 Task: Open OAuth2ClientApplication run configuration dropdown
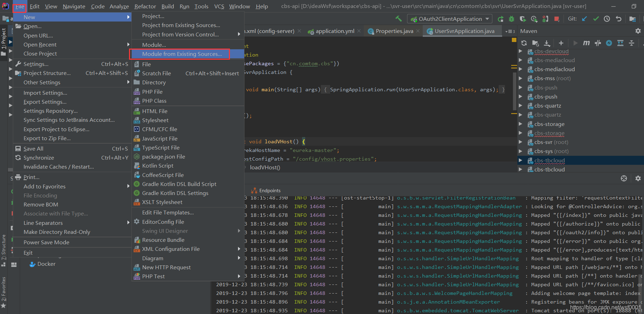point(449,19)
